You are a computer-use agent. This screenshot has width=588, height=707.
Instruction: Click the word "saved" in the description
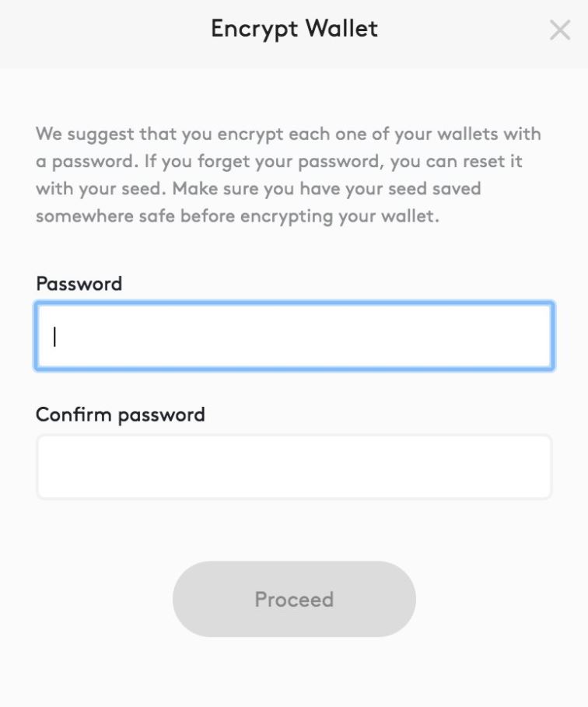coord(454,189)
